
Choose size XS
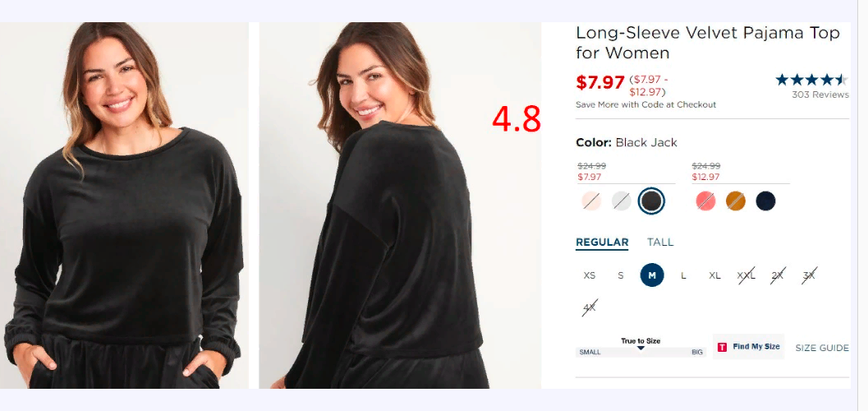(590, 275)
